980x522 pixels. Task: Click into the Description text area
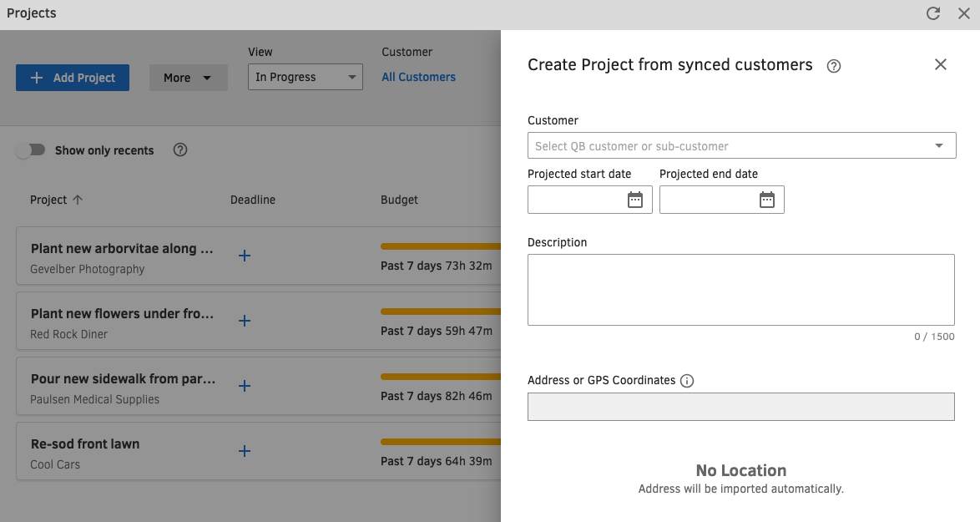pyautogui.click(x=740, y=289)
